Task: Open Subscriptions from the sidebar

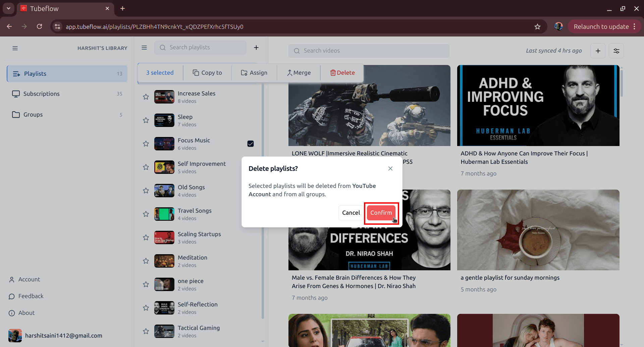Action: click(x=41, y=94)
